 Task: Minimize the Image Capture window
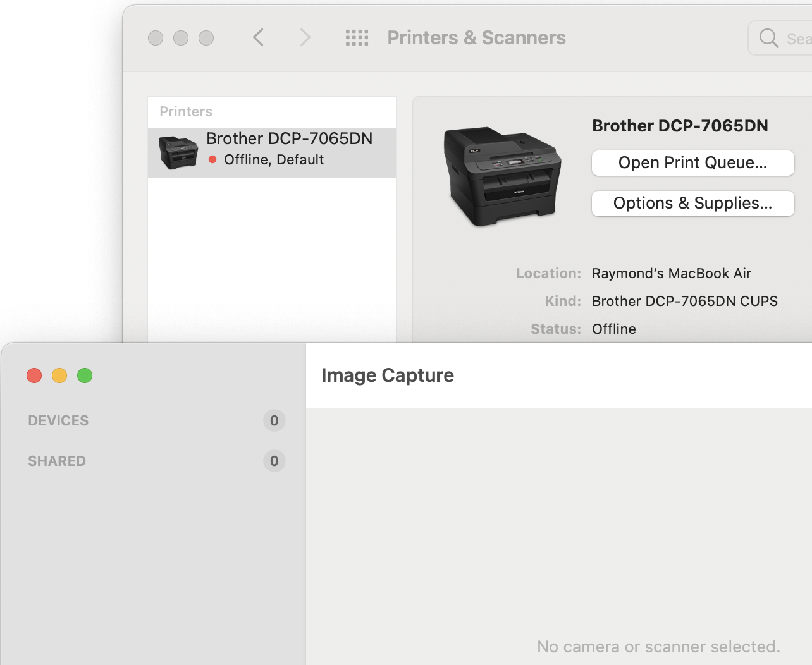click(x=59, y=375)
